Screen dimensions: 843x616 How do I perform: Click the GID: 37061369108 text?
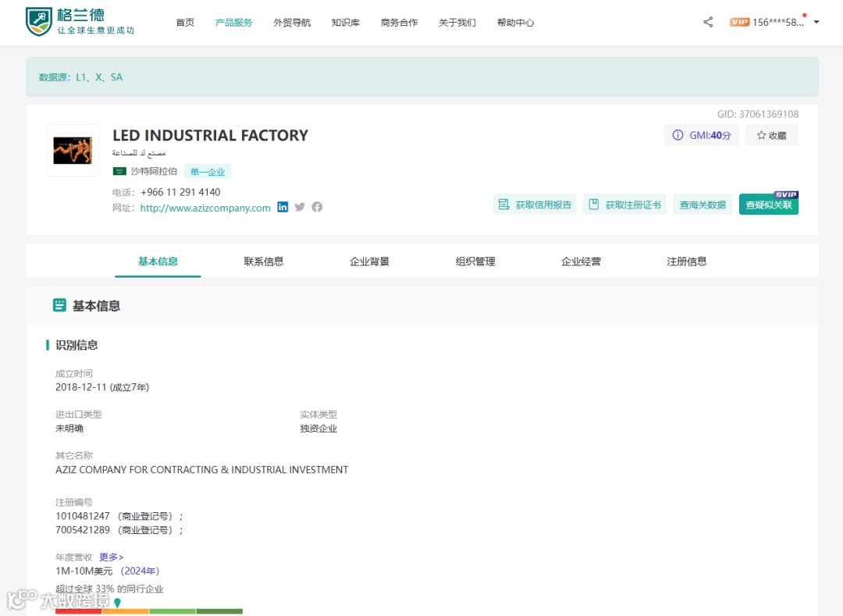[x=757, y=114]
